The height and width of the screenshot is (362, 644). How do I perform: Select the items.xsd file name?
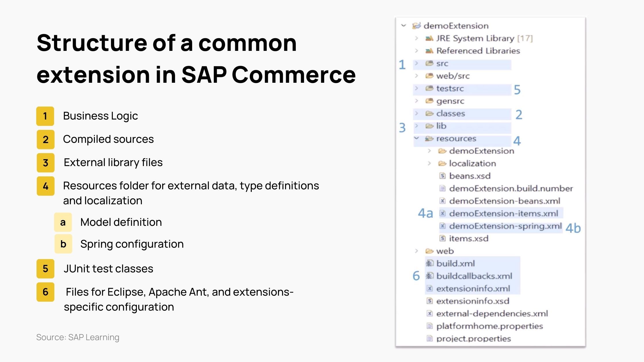[469, 238]
